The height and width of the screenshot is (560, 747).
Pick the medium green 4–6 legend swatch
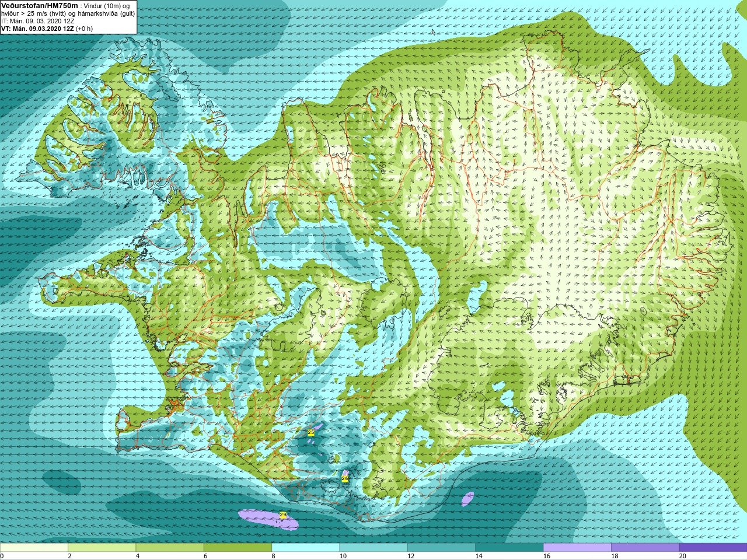coord(170,548)
